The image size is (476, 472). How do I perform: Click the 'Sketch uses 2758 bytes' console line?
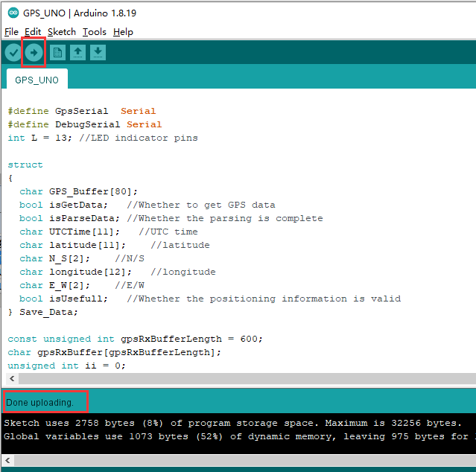232,423
